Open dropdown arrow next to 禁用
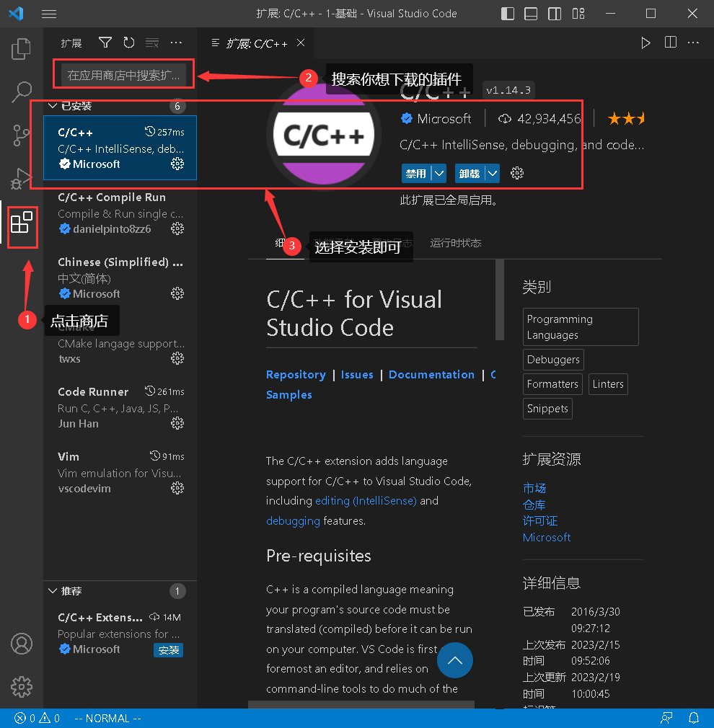Viewport: 714px width, 728px height. (x=439, y=173)
